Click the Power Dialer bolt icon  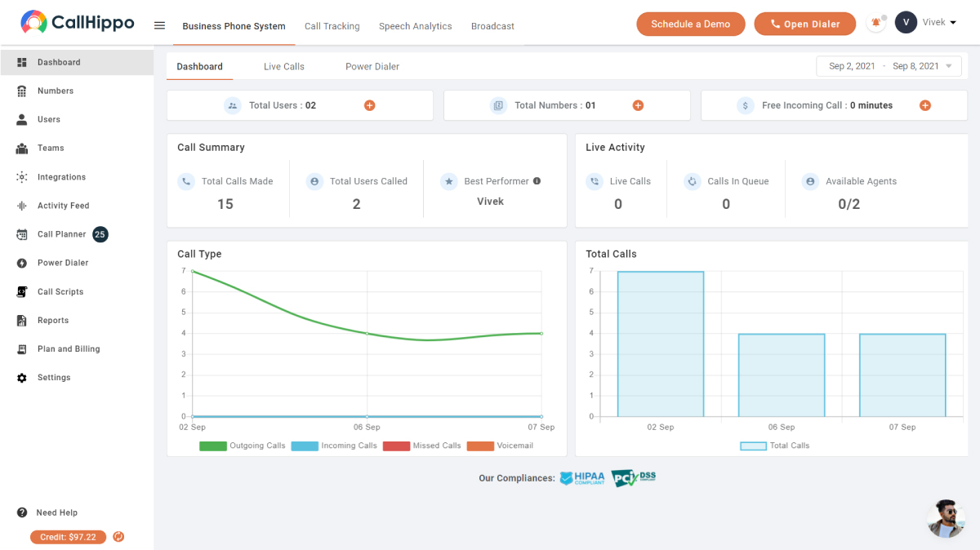22,263
